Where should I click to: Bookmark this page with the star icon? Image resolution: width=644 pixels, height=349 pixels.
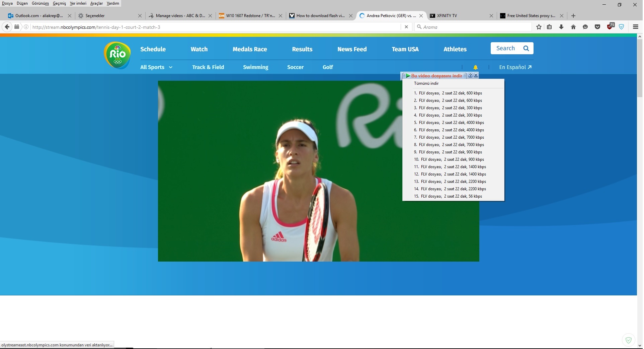(x=539, y=27)
